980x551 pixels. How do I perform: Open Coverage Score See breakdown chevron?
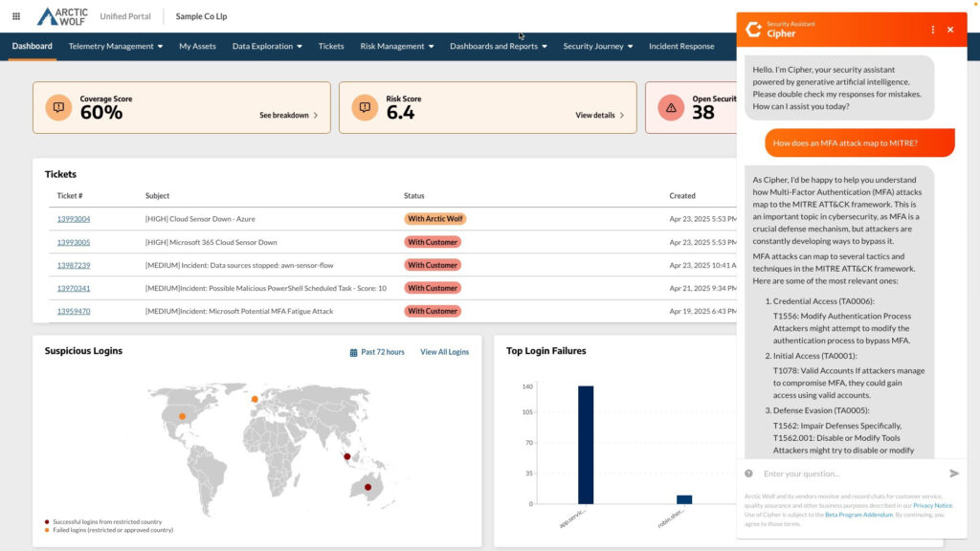316,116
